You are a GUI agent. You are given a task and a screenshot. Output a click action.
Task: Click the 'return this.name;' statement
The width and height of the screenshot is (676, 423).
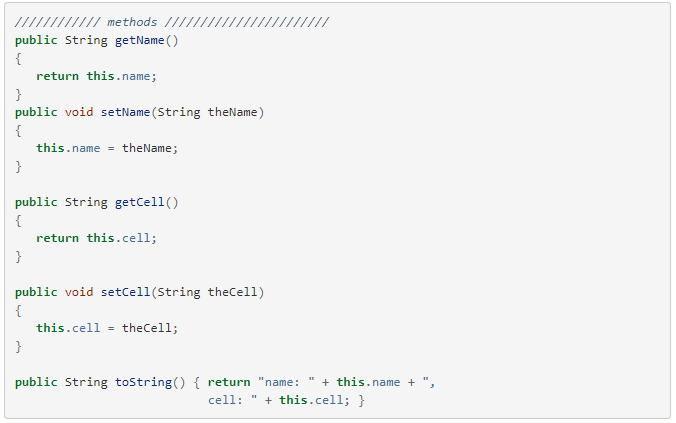pyautogui.click(x=96, y=76)
